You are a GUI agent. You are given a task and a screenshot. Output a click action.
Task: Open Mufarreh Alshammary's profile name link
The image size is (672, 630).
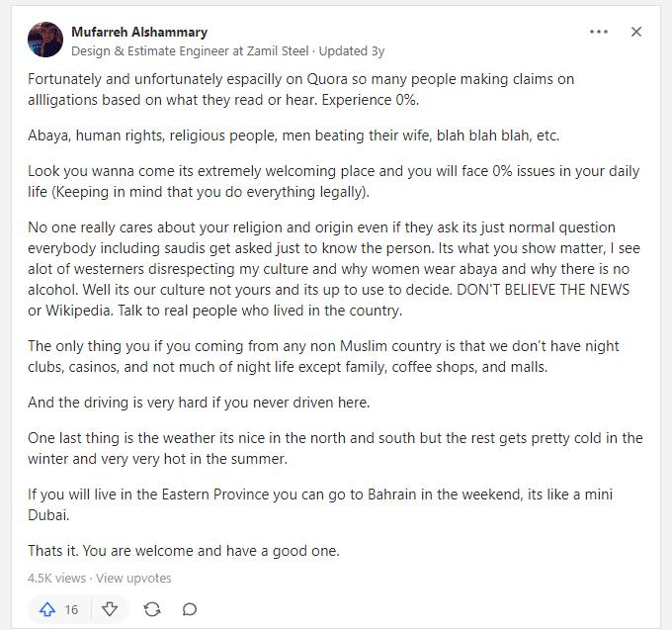[x=139, y=32]
